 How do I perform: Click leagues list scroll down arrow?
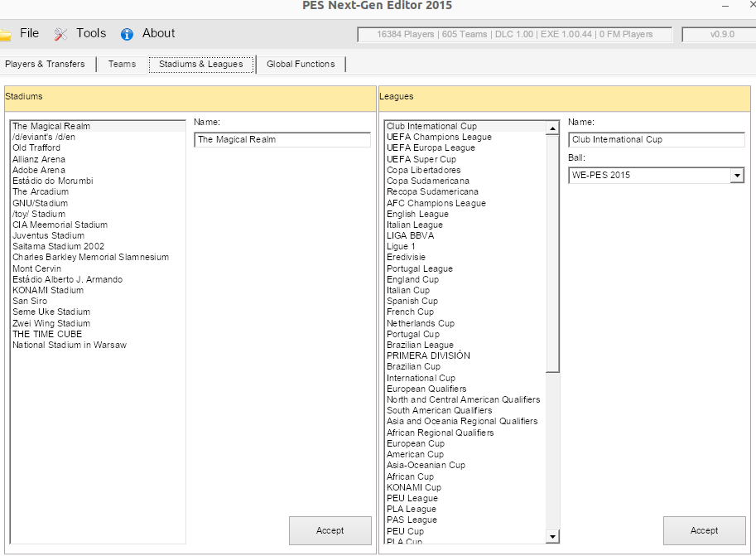tap(552, 536)
